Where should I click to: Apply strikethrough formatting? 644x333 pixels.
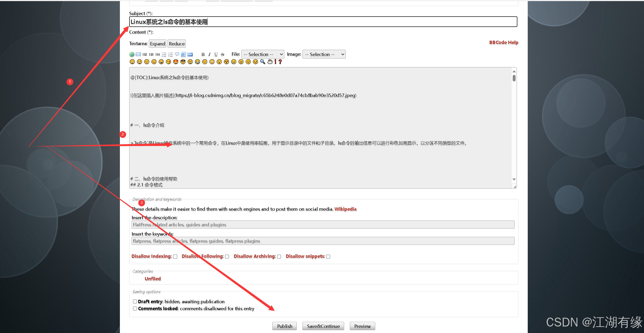tap(222, 54)
